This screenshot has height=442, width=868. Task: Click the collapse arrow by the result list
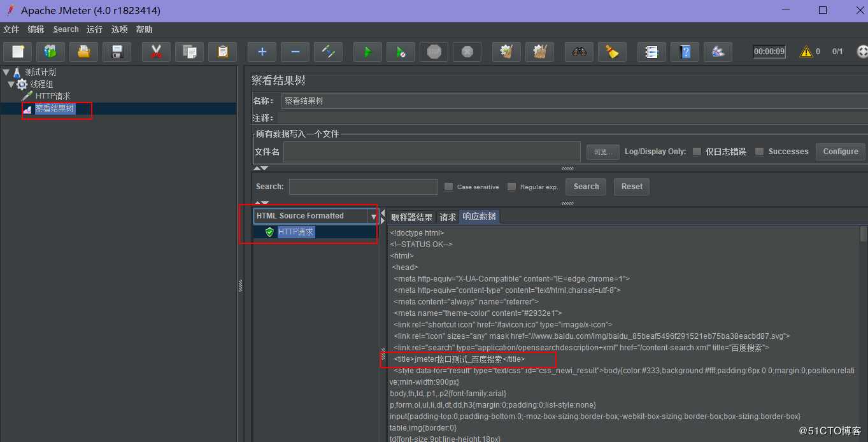[383, 212]
